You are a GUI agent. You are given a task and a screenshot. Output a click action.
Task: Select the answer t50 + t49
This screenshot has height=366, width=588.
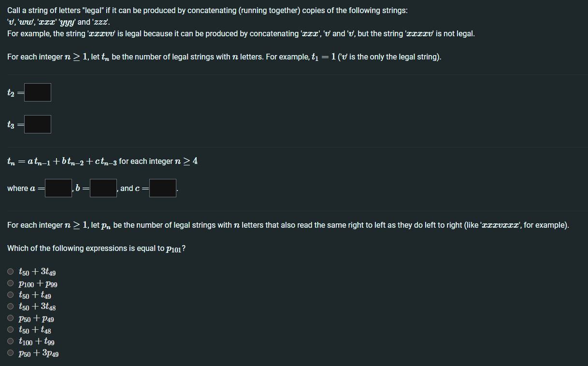click(10, 295)
